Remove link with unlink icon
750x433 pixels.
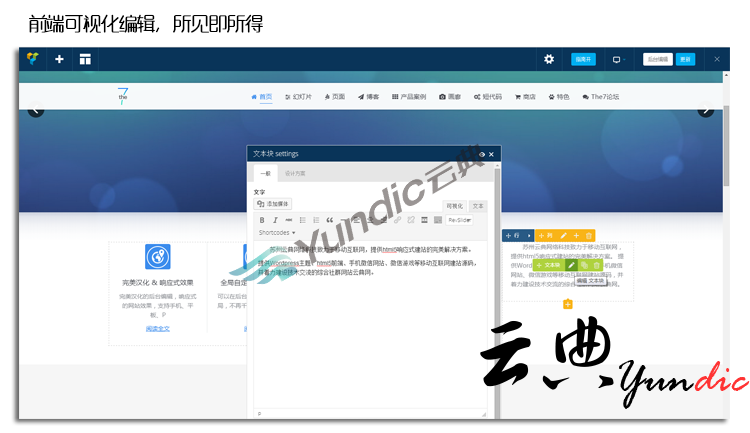point(410,220)
